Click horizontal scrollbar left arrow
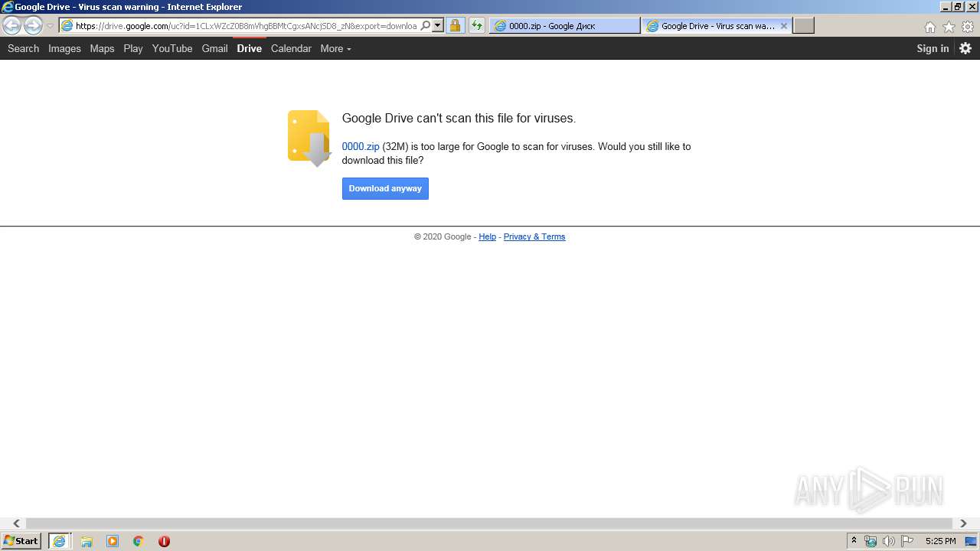The height and width of the screenshot is (551, 980). point(16,523)
